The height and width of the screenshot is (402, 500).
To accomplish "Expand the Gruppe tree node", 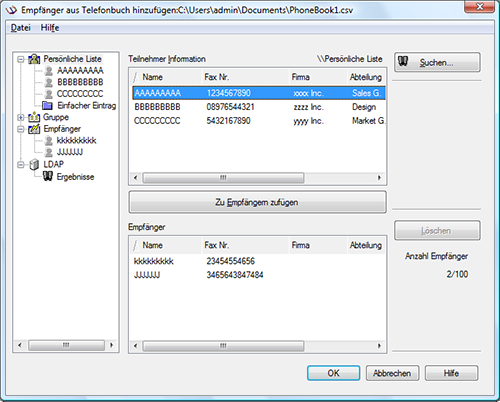I will [21, 117].
